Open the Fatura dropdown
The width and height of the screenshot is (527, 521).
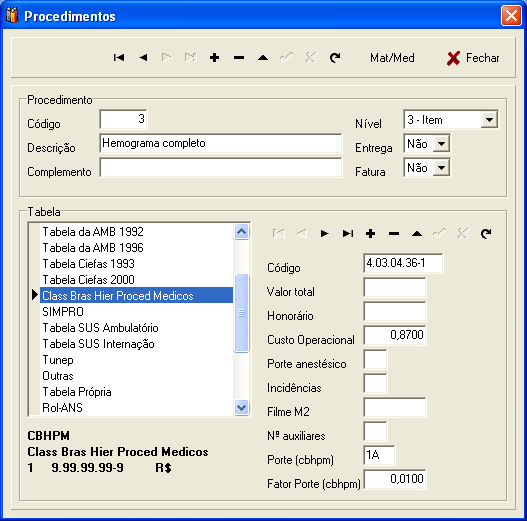click(x=441, y=168)
